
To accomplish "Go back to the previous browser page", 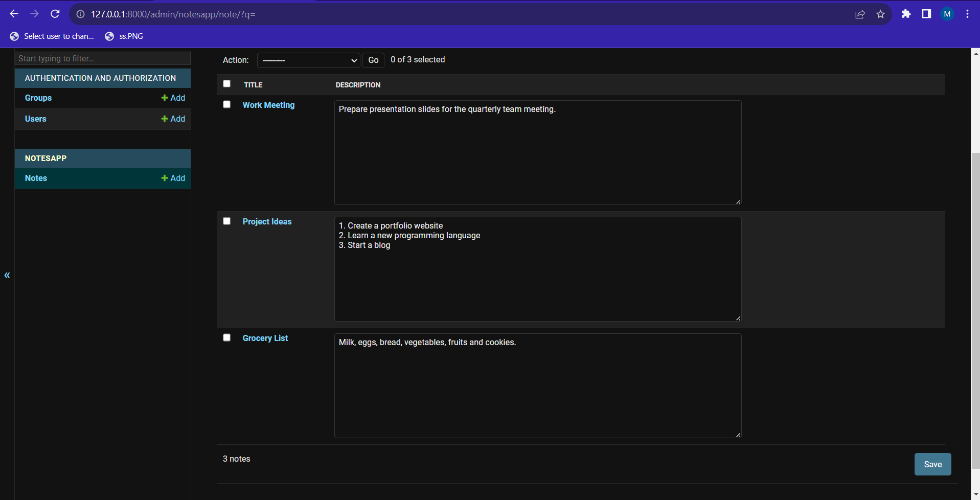I will [x=14, y=14].
